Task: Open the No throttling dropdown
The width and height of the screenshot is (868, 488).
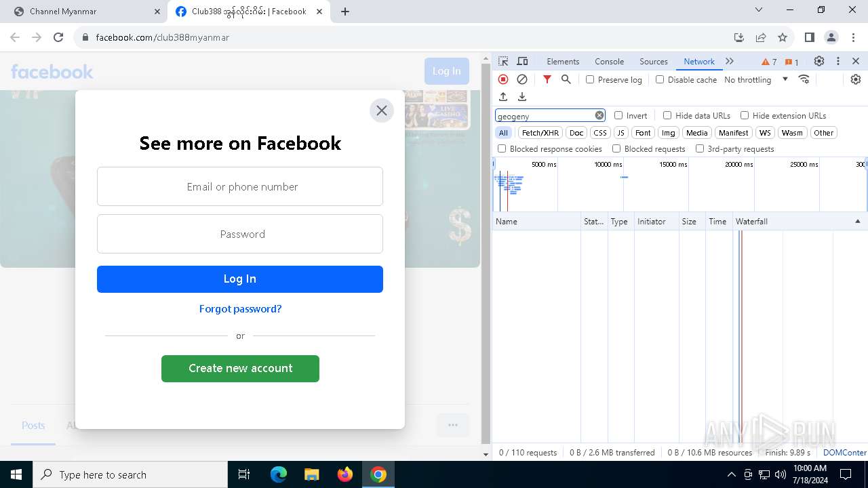Action: click(x=756, y=79)
